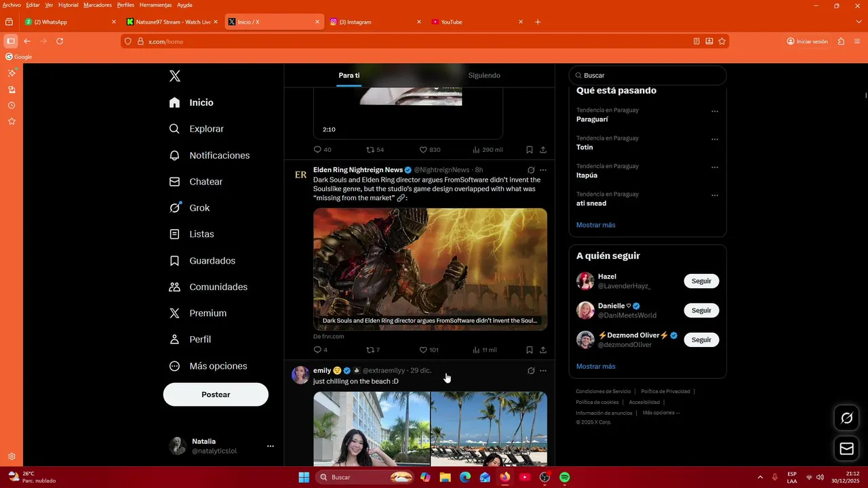Image resolution: width=868 pixels, height=488 pixels.
Task: Open the Perfil person icon
Action: pos(174,339)
